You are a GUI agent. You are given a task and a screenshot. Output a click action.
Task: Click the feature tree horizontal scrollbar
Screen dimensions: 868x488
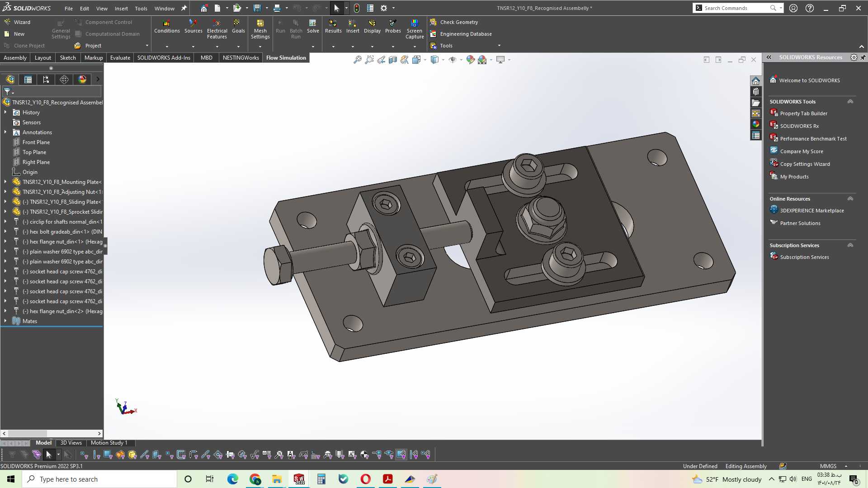[x=52, y=433]
